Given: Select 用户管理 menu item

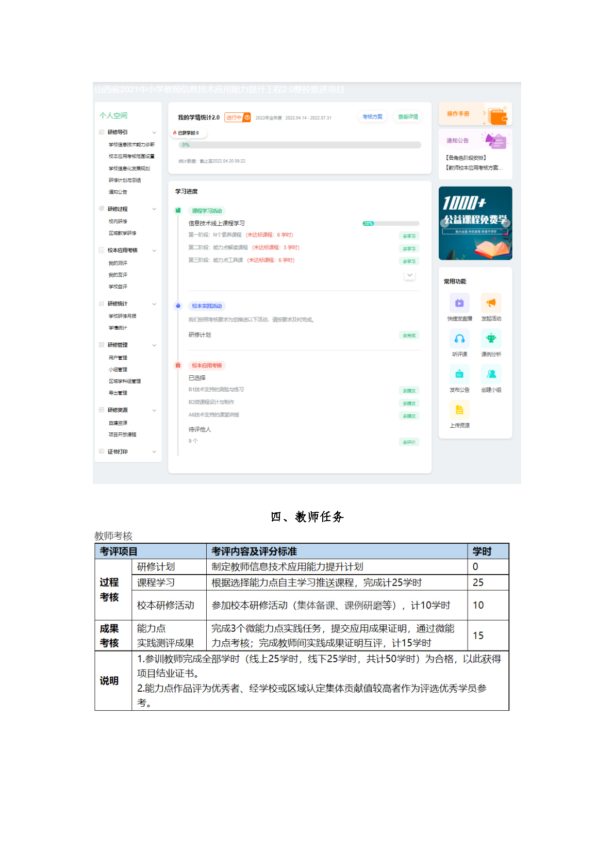Looking at the screenshot, I should pyautogui.click(x=118, y=358).
